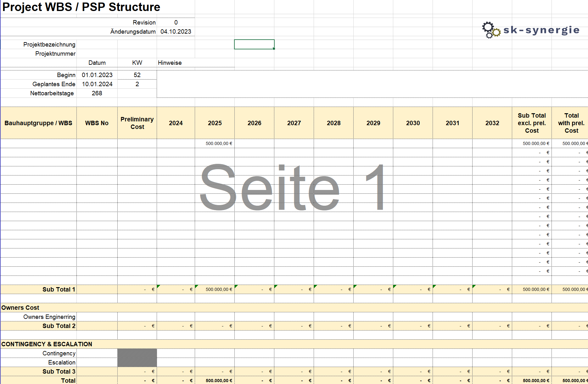Select Total row Sub Total excl. prel. value

(532, 381)
